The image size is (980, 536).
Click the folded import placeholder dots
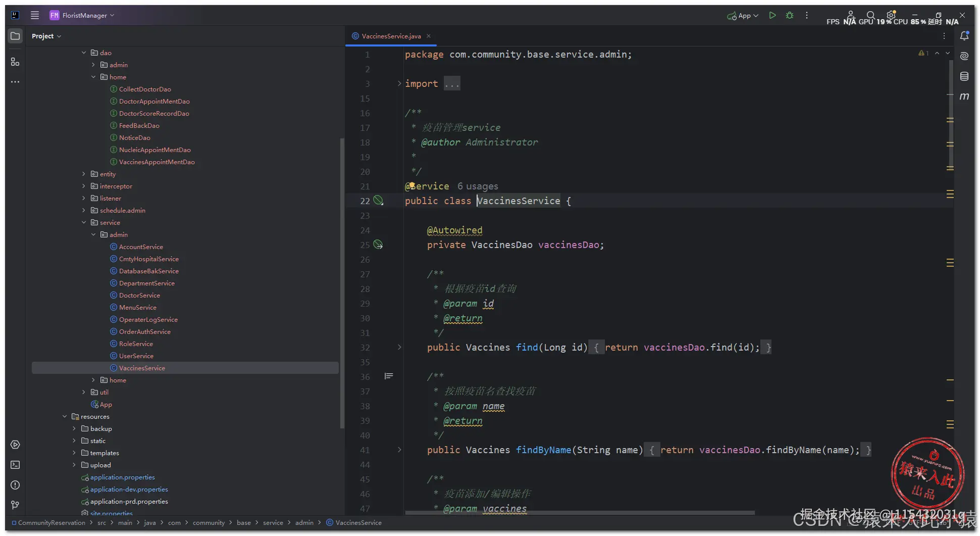click(452, 84)
